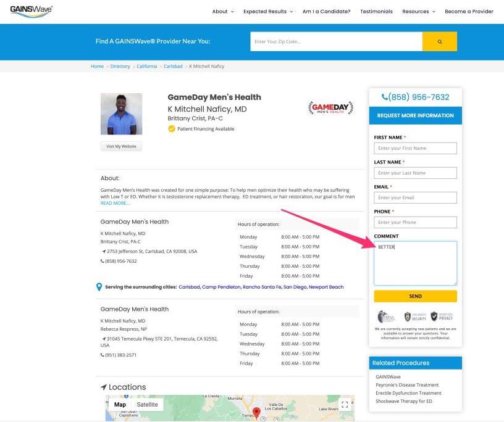Viewport: 504px width, 422px height.
Task: Go to Carlsbad breadcrumb link
Action: [173, 66]
